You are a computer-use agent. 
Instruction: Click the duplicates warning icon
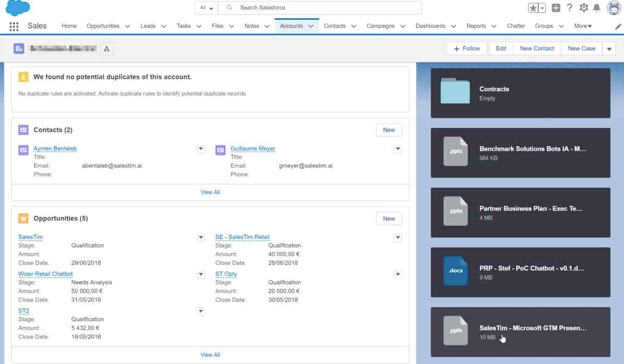[24, 77]
